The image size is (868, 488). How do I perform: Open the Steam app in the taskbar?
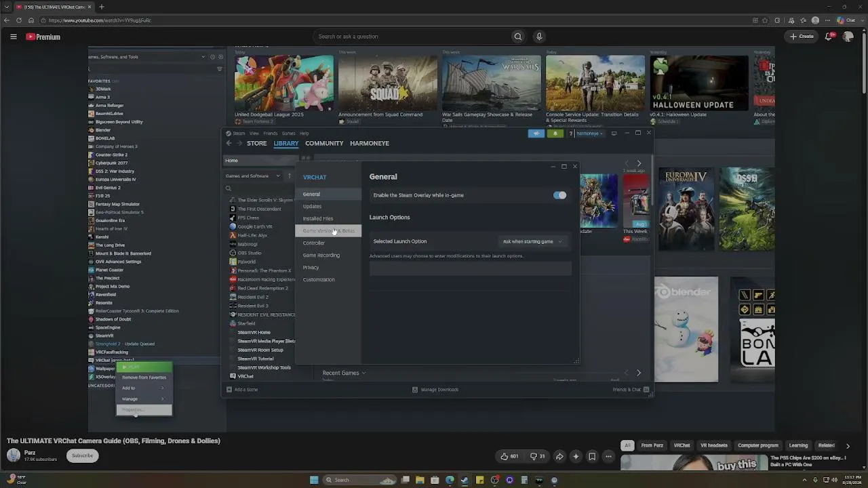click(x=465, y=480)
